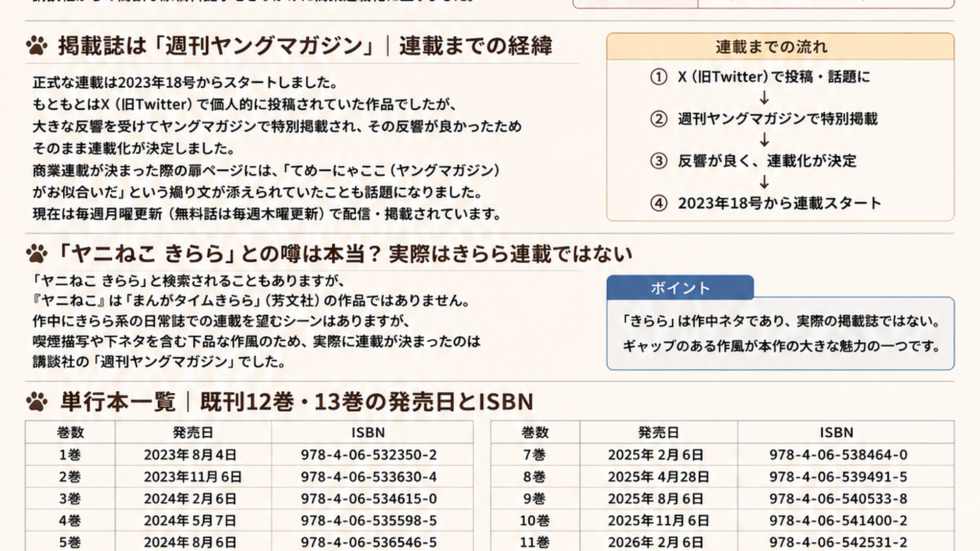Click the 10巻 row label
Screen dimensions: 980x551
[x=534, y=520]
